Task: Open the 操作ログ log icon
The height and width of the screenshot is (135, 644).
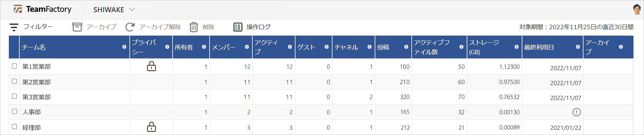Action: [x=238, y=27]
